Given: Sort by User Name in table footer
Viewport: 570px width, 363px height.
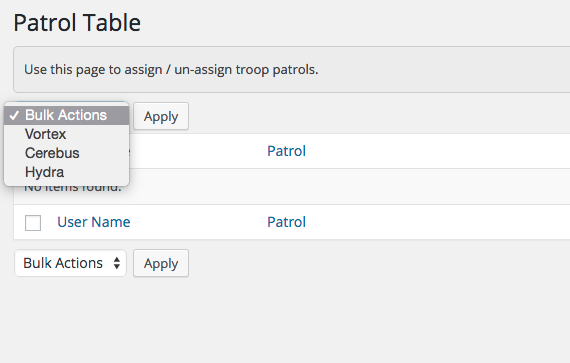Looking at the screenshot, I should point(94,222).
